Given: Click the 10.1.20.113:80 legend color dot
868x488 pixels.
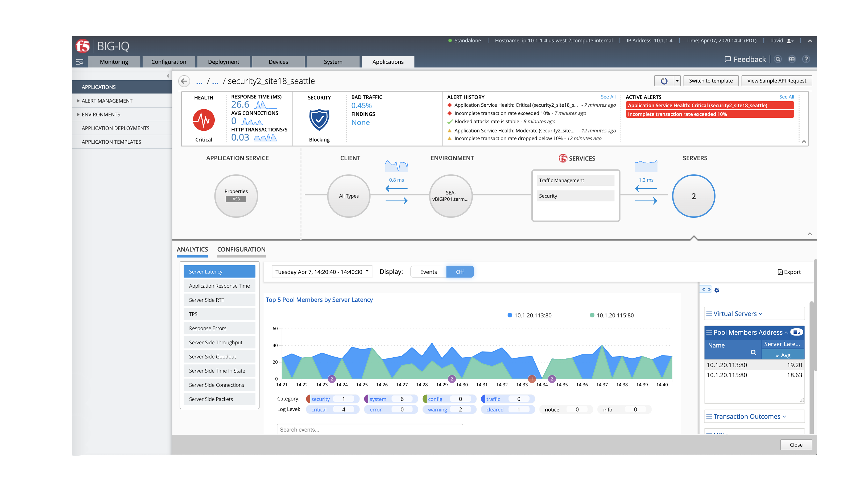Looking at the screenshot, I should [510, 316].
